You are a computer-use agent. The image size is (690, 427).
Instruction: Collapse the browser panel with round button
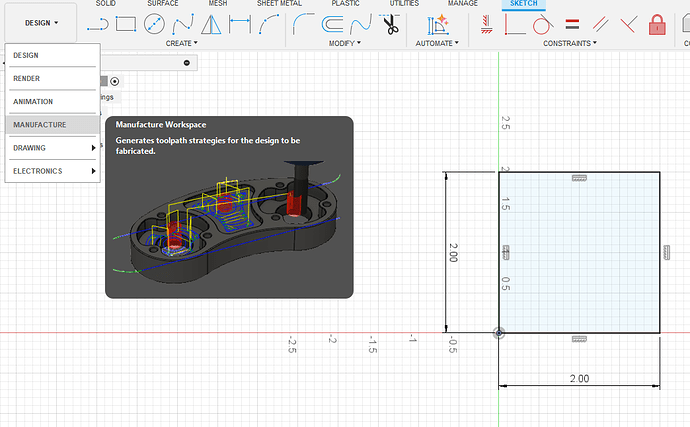(x=187, y=63)
